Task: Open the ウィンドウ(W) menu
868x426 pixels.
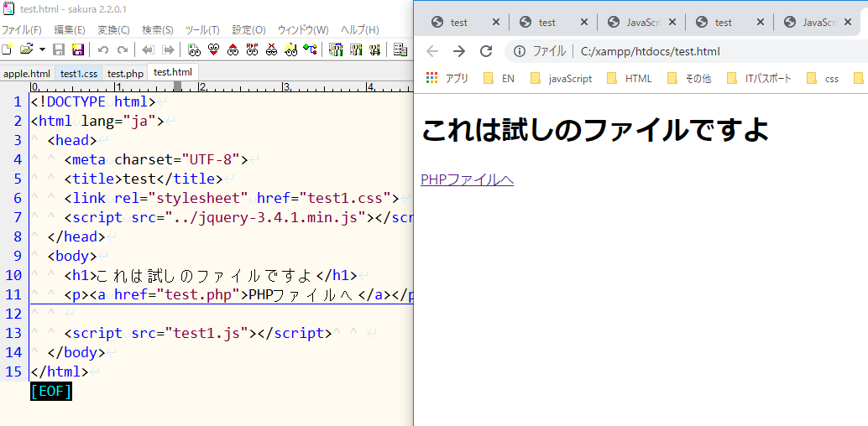Action: coord(303,29)
